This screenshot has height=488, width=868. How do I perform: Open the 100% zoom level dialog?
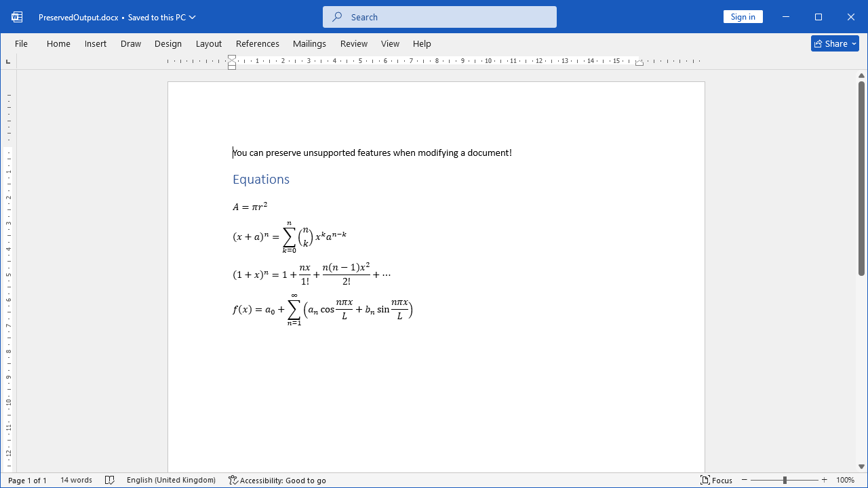(845, 480)
